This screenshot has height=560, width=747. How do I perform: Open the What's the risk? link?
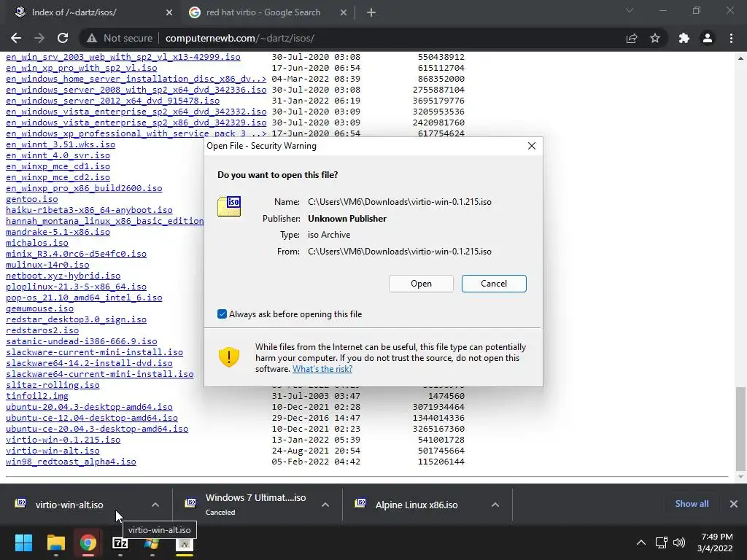pyautogui.click(x=322, y=369)
